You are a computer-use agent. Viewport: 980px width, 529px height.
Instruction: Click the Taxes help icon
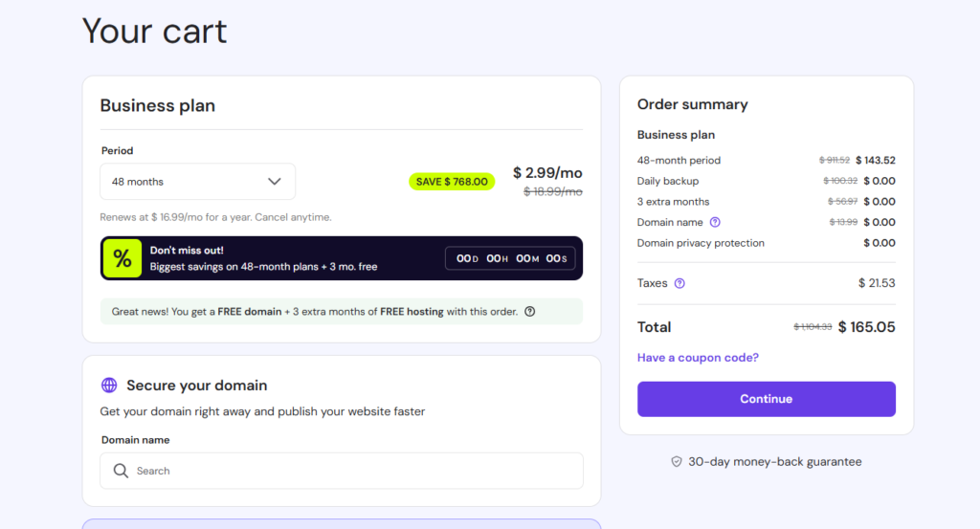[679, 283]
